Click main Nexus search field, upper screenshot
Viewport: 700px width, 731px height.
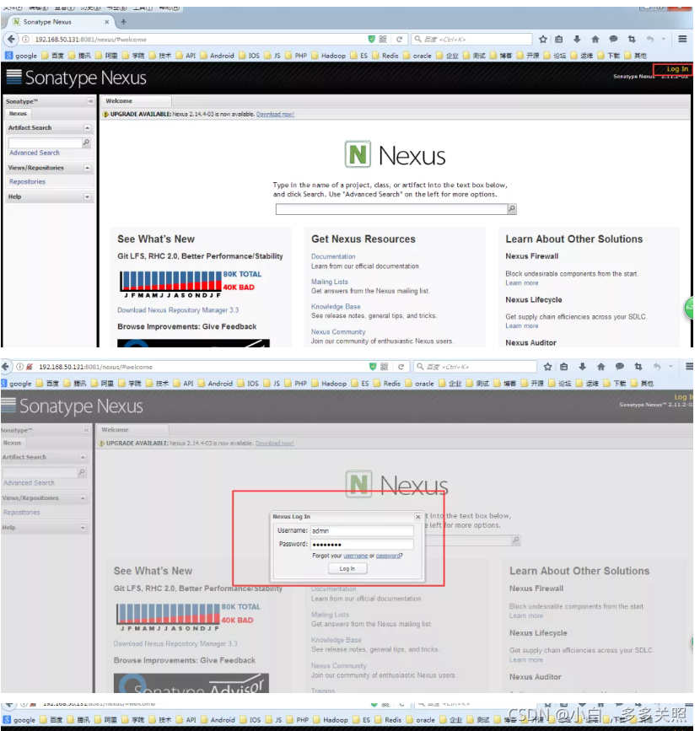pyautogui.click(x=391, y=209)
